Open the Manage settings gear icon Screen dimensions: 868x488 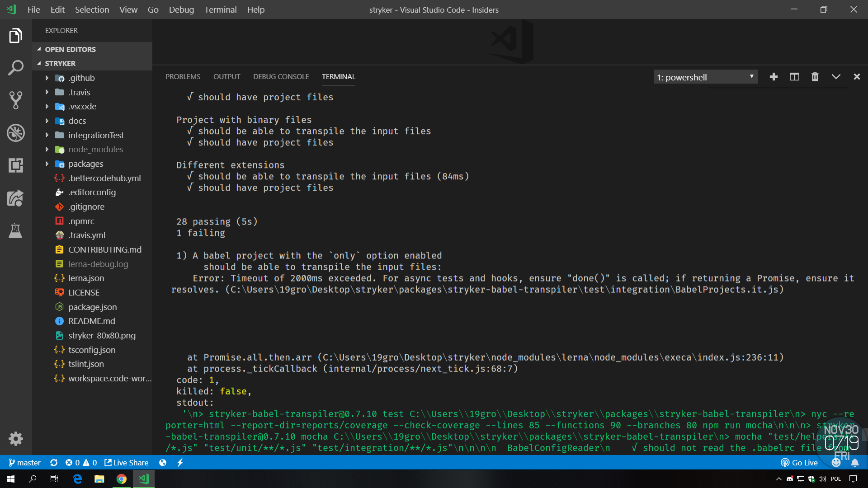[16, 439]
